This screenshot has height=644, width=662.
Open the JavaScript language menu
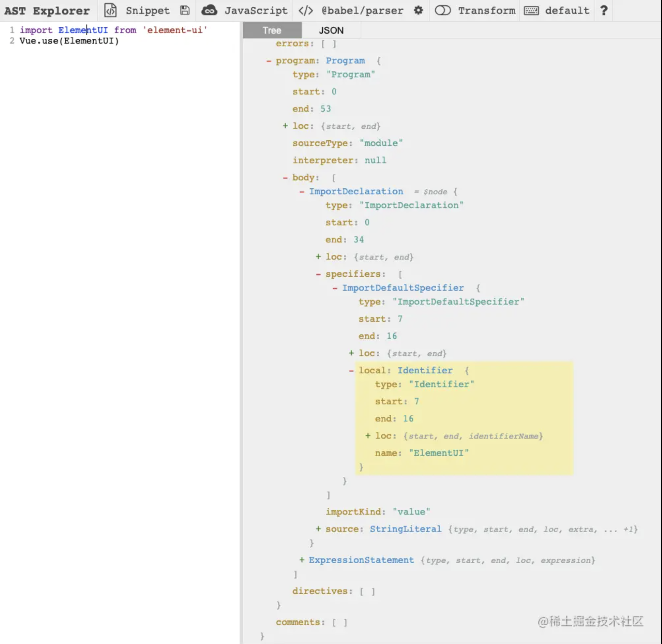click(256, 11)
